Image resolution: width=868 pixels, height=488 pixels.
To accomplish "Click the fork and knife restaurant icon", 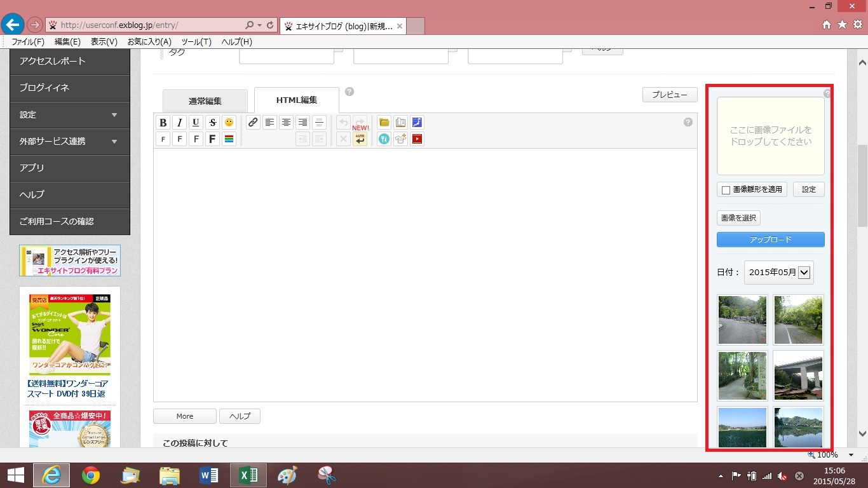I will (384, 139).
